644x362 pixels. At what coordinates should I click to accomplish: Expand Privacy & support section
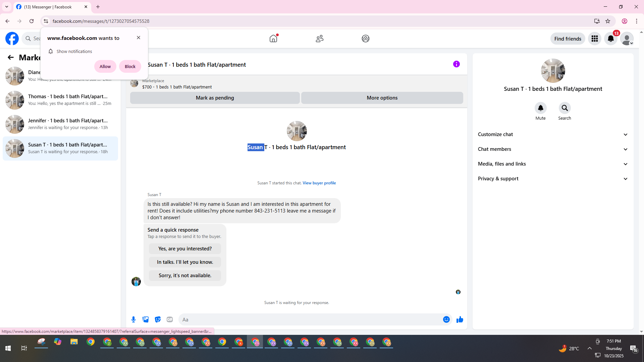pos(553,179)
